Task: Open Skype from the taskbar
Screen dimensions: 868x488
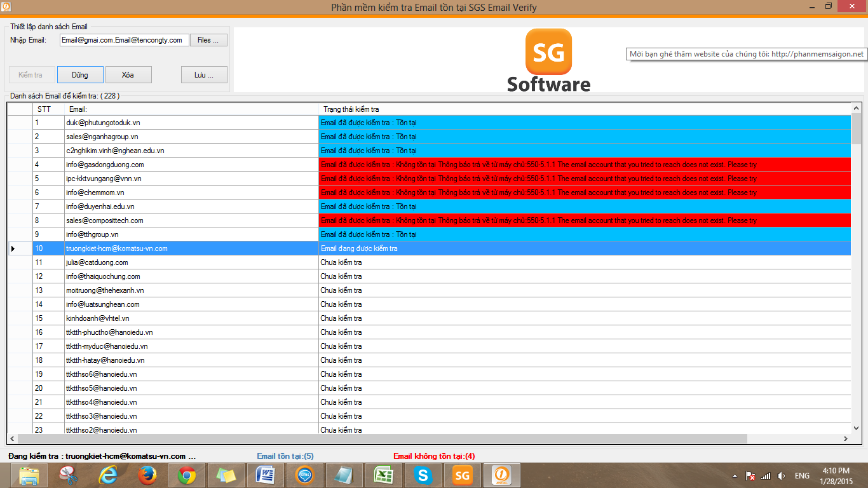Action: pyautogui.click(x=423, y=475)
